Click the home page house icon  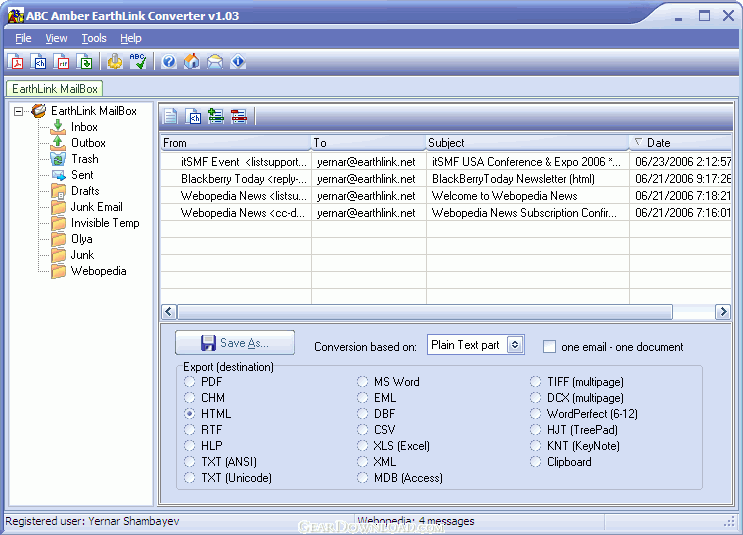(192, 62)
